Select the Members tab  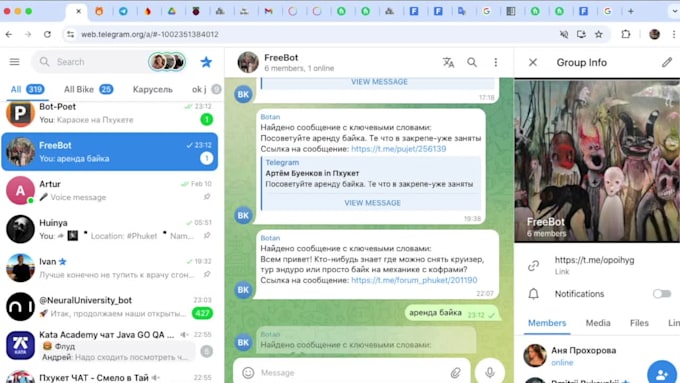547,323
